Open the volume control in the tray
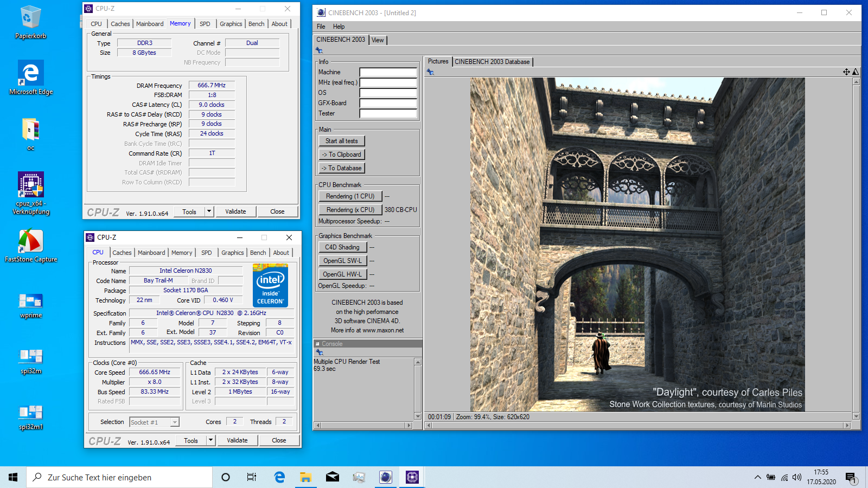Screen dimensions: 868x488 tap(797, 477)
